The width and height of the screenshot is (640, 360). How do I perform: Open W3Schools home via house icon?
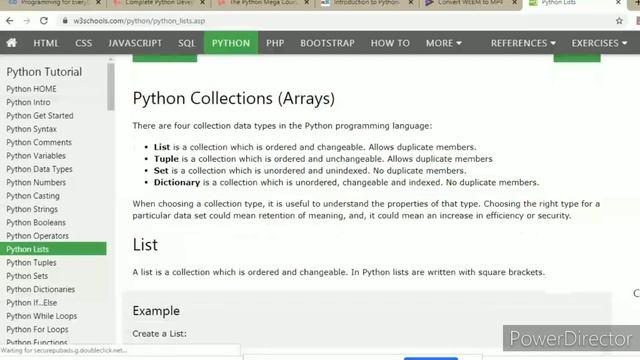click(12, 42)
